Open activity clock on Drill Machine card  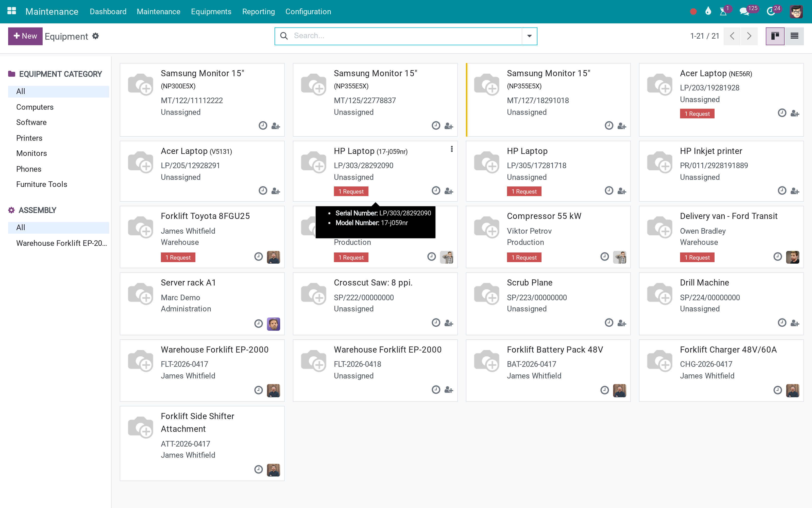tap(782, 323)
